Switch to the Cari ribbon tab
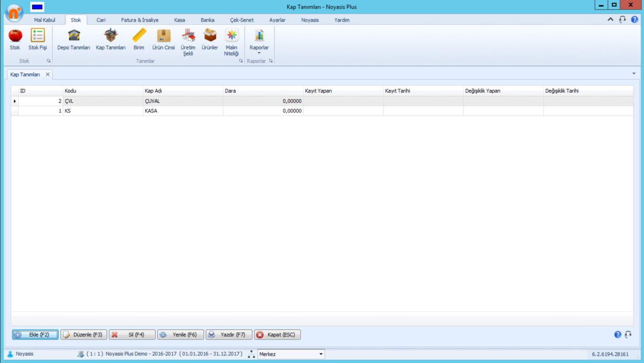The height and width of the screenshot is (363, 644). (x=101, y=20)
